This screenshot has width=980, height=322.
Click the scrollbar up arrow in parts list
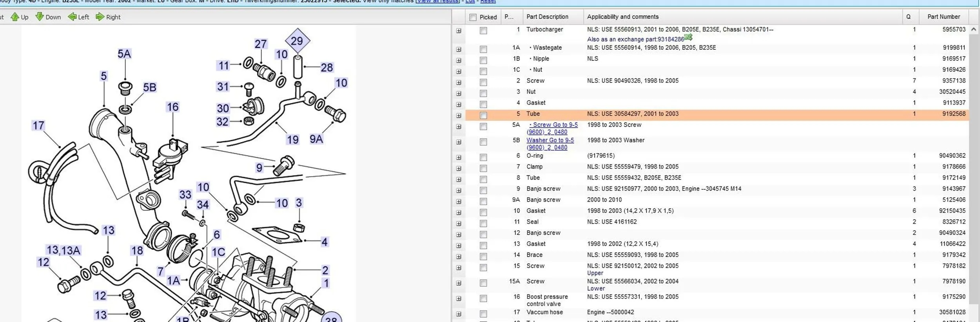point(973,29)
